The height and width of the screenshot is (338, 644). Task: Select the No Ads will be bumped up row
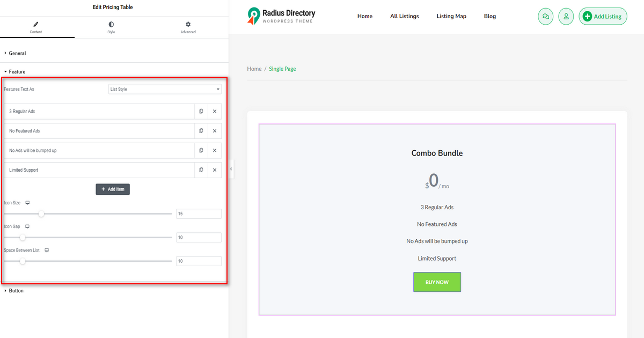tap(99, 150)
